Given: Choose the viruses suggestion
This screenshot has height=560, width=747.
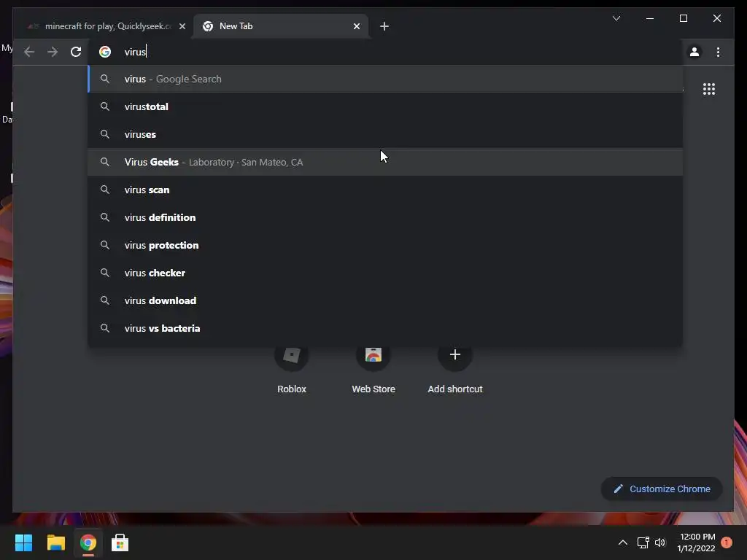Looking at the screenshot, I should 385,134.
